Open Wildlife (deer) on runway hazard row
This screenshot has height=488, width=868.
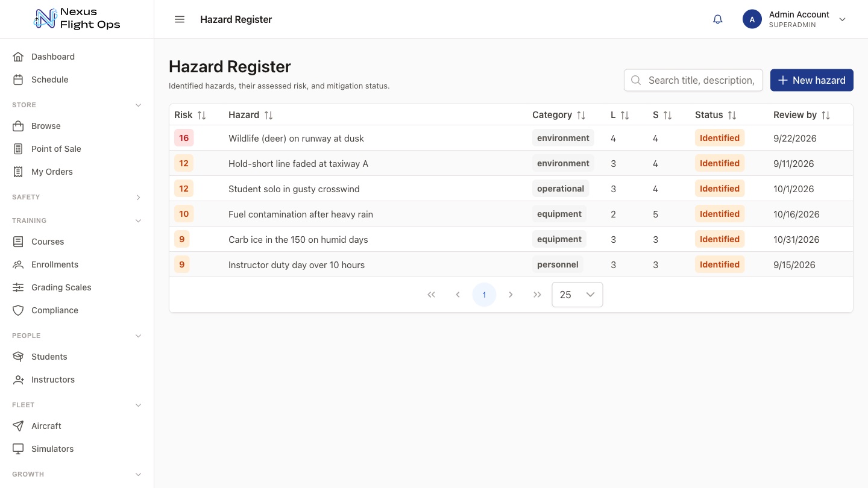point(511,138)
